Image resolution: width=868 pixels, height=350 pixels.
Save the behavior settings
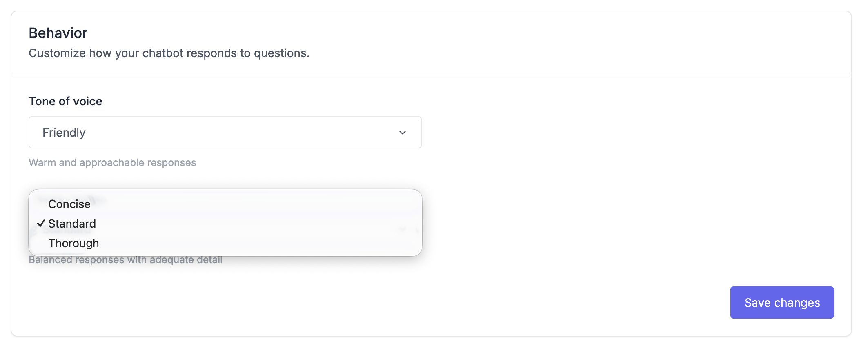pyautogui.click(x=781, y=302)
